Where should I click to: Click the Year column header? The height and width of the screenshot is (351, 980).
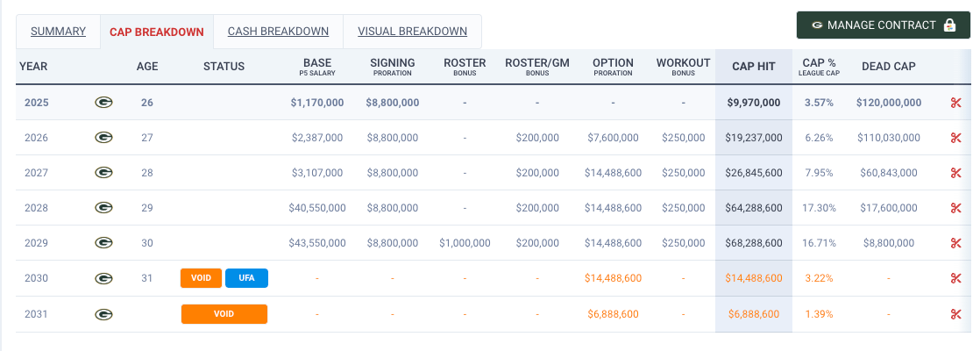(x=33, y=66)
